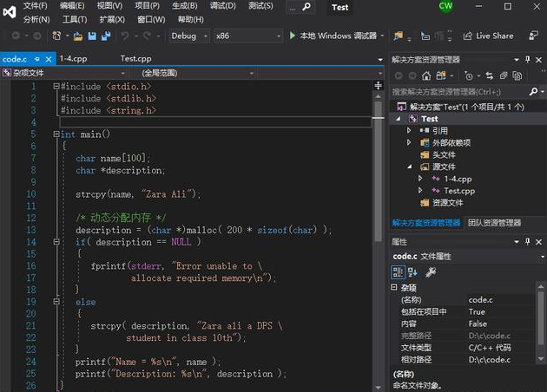Image resolution: width=547 pixels, height=392 pixels.
Task: Expand the 外部依赖项 tree node
Action: click(410, 142)
